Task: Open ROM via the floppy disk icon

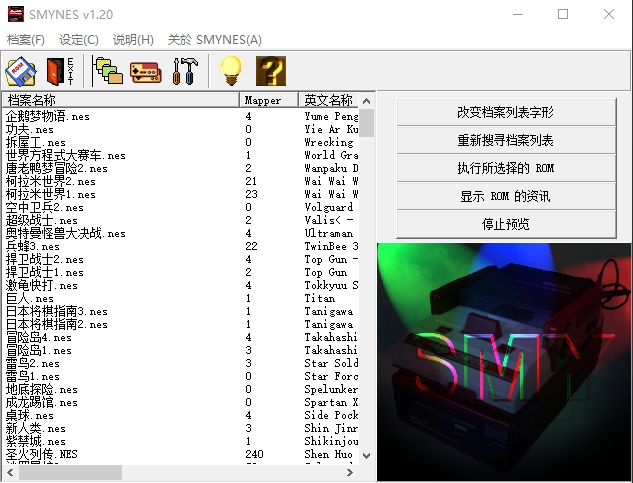Action: [x=21, y=71]
